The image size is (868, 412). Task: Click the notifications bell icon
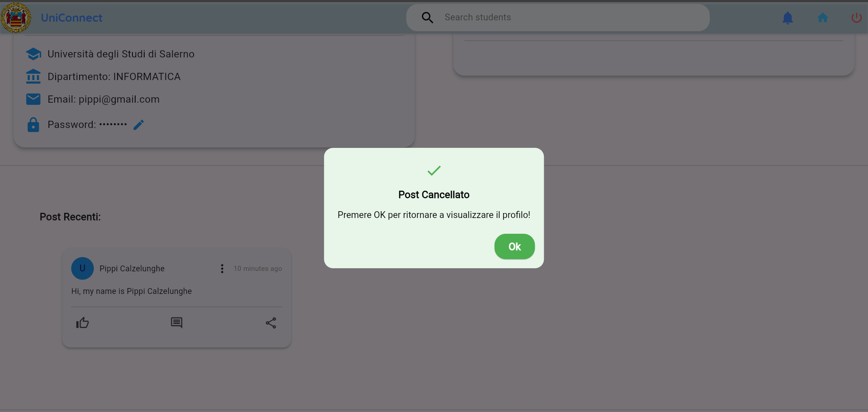tap(788, 18)
